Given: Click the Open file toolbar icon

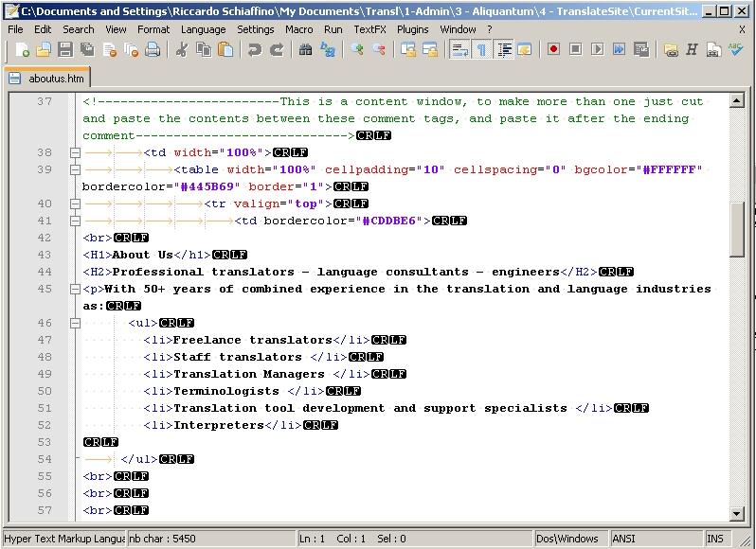Looking at the screenshot, I should (44, 49).
